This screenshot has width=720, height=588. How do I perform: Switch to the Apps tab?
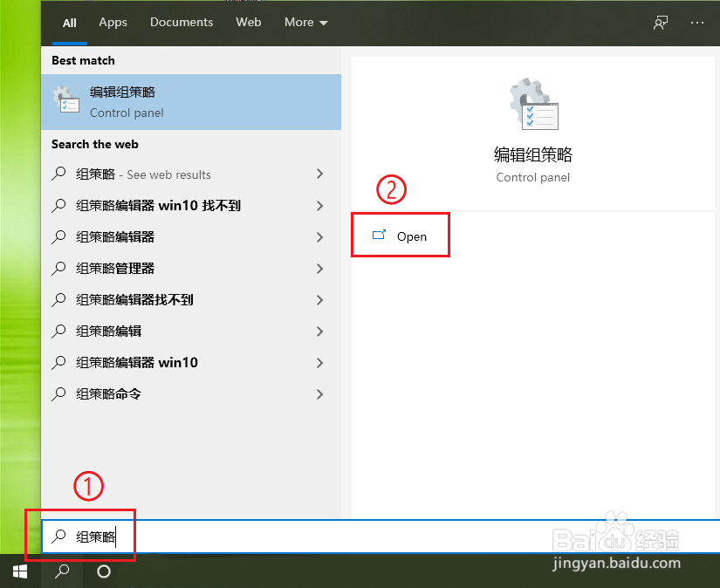[x=113, y=22]
